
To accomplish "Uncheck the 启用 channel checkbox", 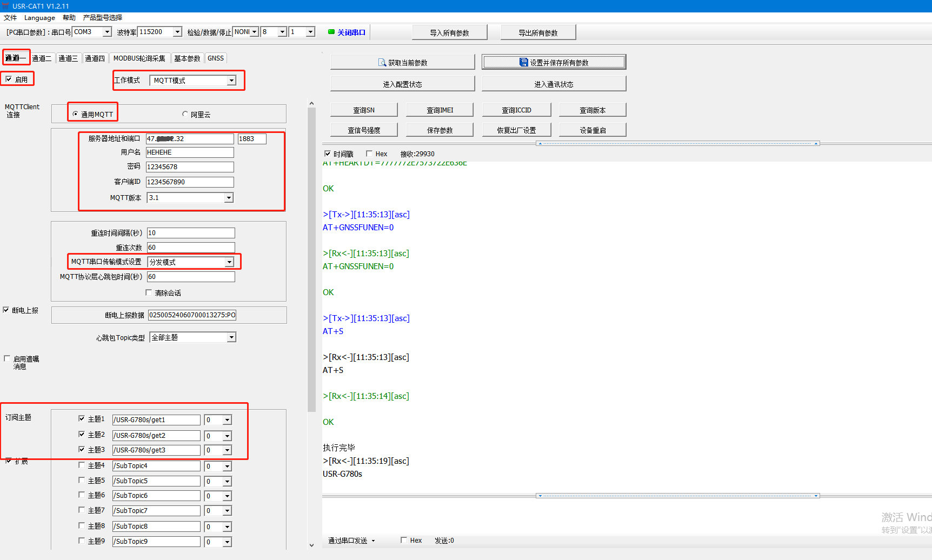I will (9, 79).
